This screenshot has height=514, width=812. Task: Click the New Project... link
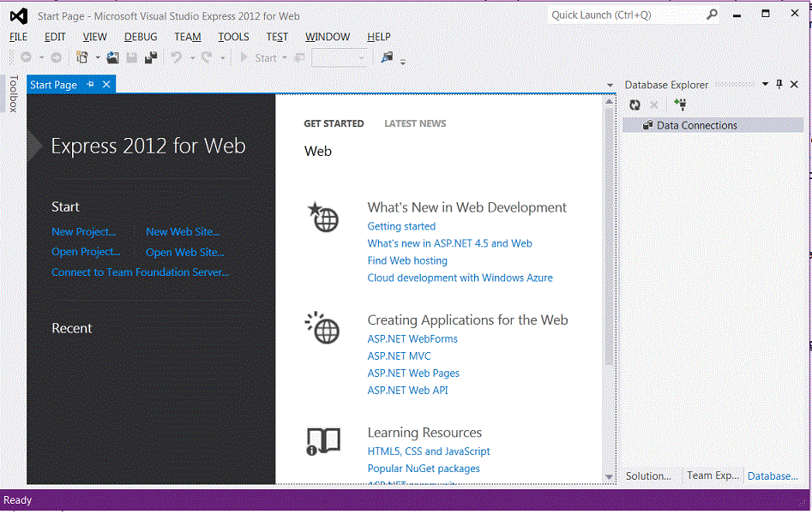84,232
